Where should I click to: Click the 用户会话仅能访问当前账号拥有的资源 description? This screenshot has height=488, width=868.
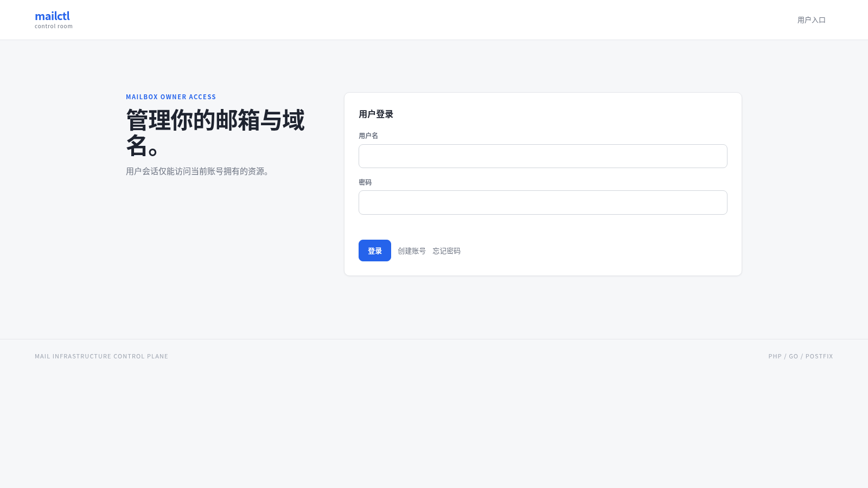[198, 171]
